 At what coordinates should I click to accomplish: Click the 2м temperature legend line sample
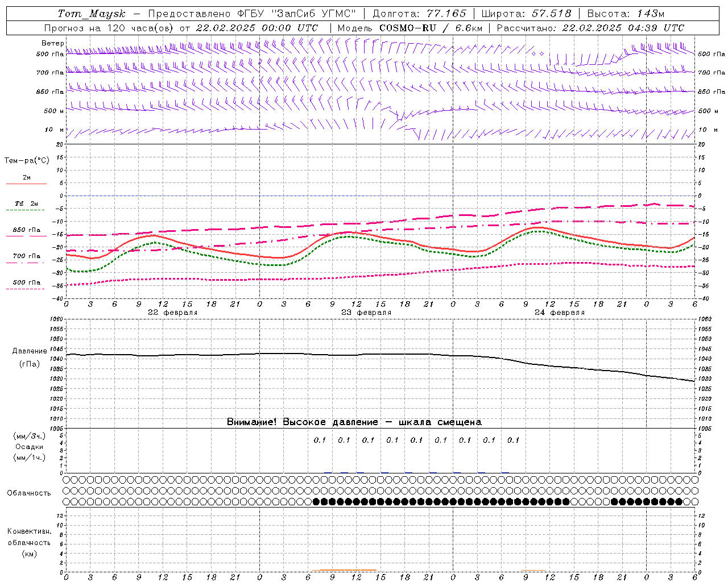pos(26,184)
